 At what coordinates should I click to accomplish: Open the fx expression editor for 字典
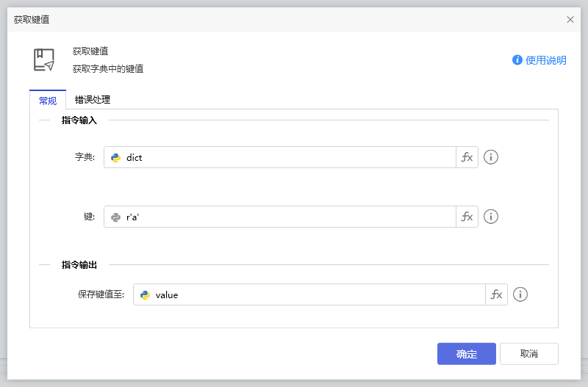pyautogui.click(x=467, y=157)
